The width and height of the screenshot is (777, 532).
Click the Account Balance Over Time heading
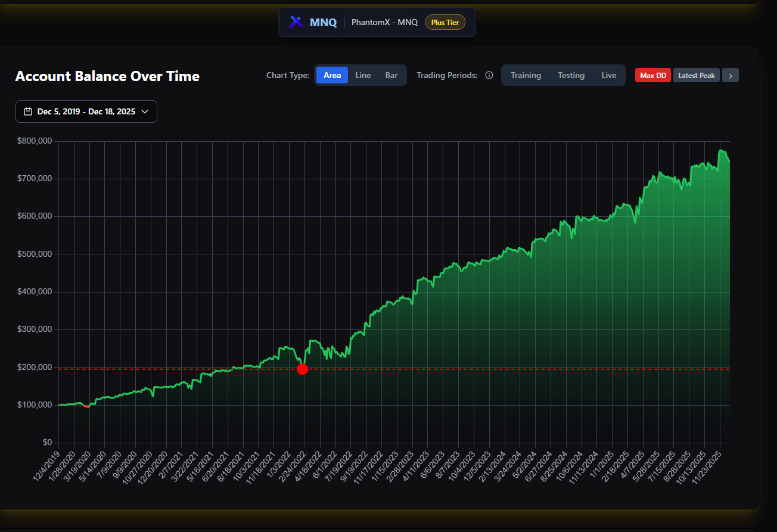107,76
